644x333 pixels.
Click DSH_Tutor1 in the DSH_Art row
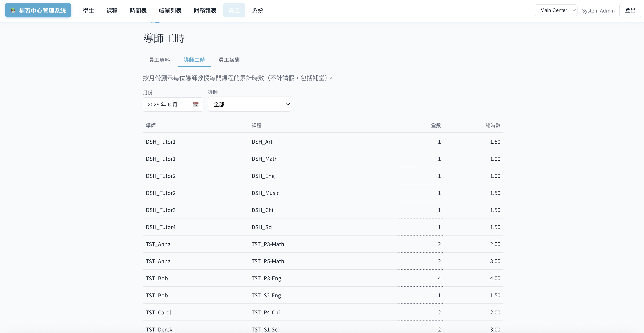(161, 142)
